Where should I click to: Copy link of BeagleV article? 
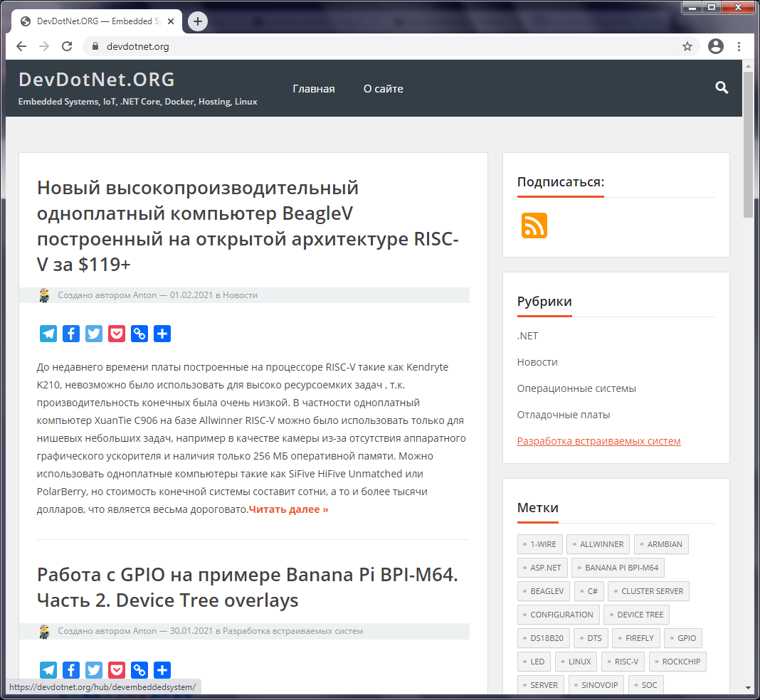click(139, 334)
